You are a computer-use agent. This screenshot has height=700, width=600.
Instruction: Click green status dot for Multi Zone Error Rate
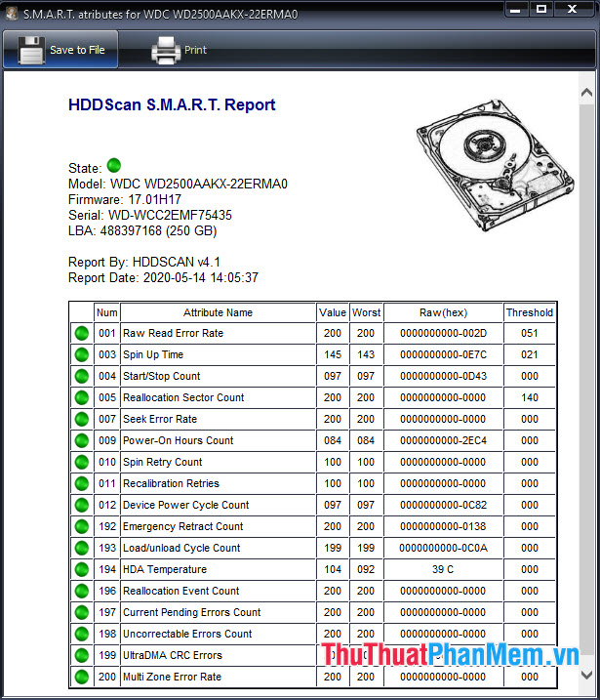click(82, 677)
